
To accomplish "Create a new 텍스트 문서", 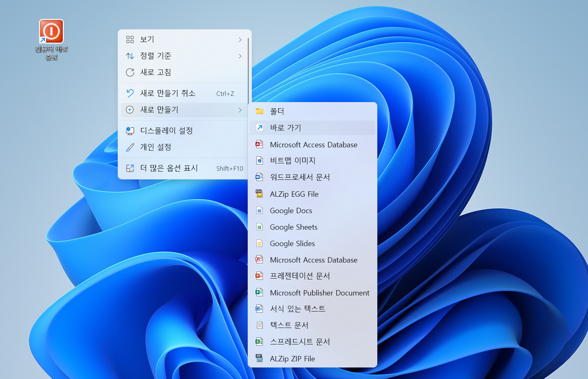I will point(312,325).
